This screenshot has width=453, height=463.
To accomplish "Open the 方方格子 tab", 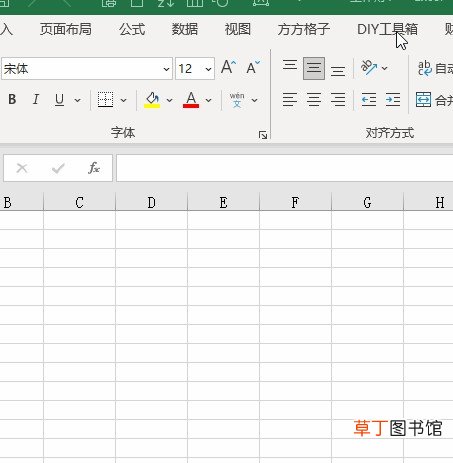I will click(x=304, y=29).
